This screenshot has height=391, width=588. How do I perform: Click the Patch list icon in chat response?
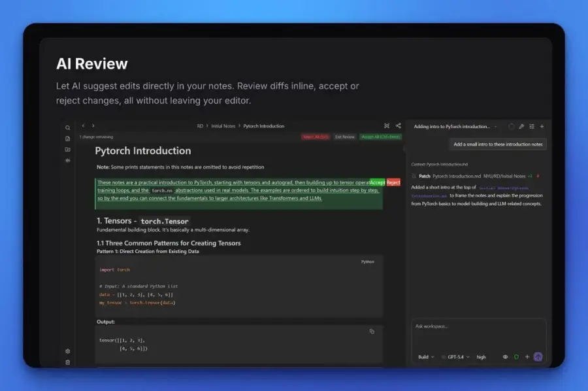coord(414,176)
